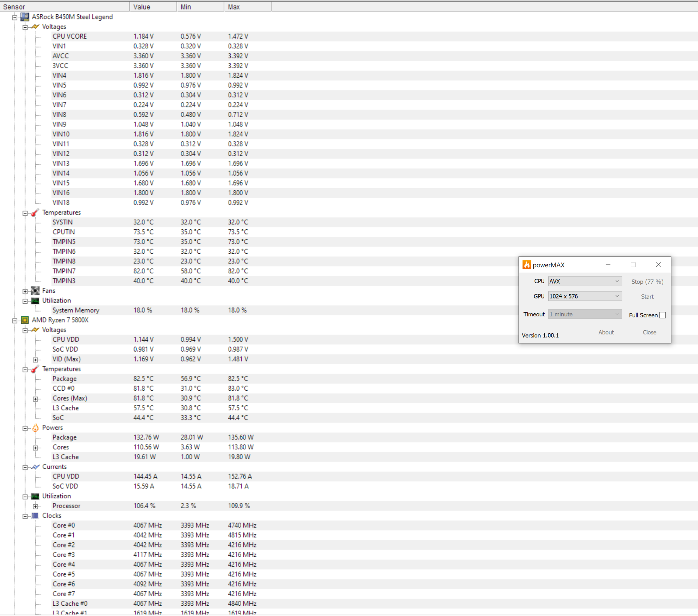Click the Currents category icon
This screenshot has width=698, height=616.
coord(35,467)
